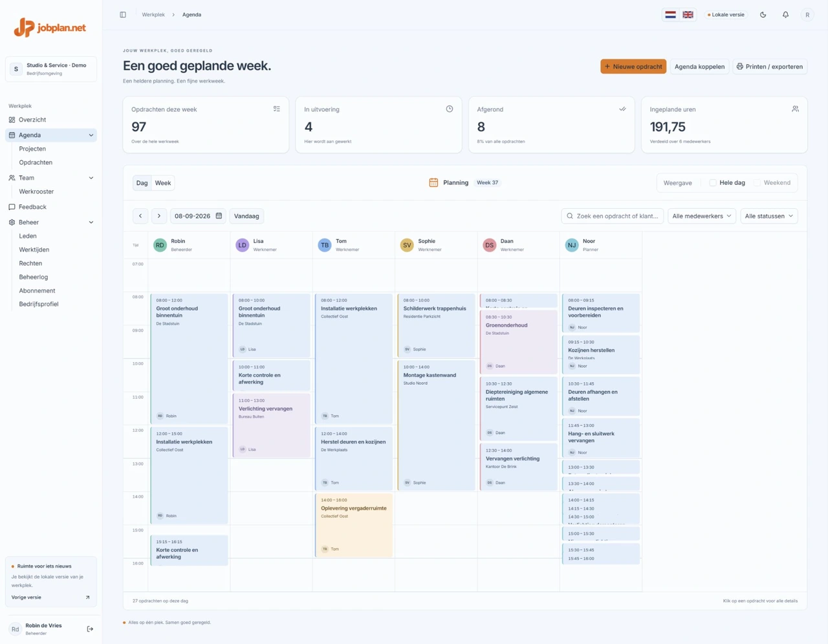This screenshot has height=644, width=828.
Task: Switch to Week view
Action: coord(163,183)
